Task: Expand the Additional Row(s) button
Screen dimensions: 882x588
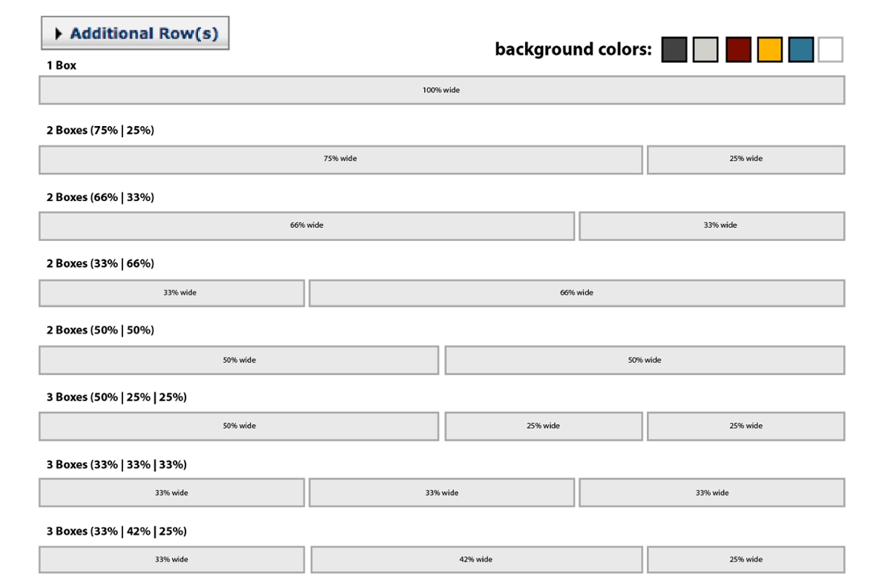Action: coord(135,33)
